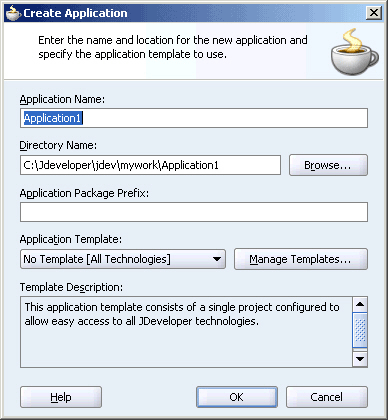The width and height of the screenshot is (388, 420).
Task: Click the Manage Templates... button
Action: click(x=301, y=259)
